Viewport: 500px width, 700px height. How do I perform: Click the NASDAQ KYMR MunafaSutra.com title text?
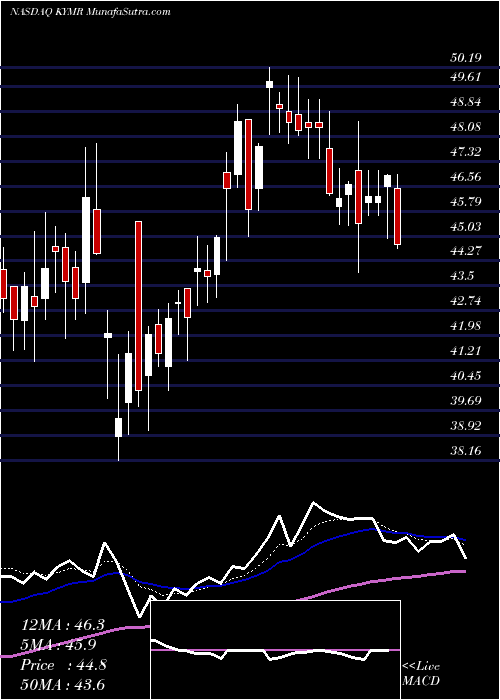click(x=90, y=12)
